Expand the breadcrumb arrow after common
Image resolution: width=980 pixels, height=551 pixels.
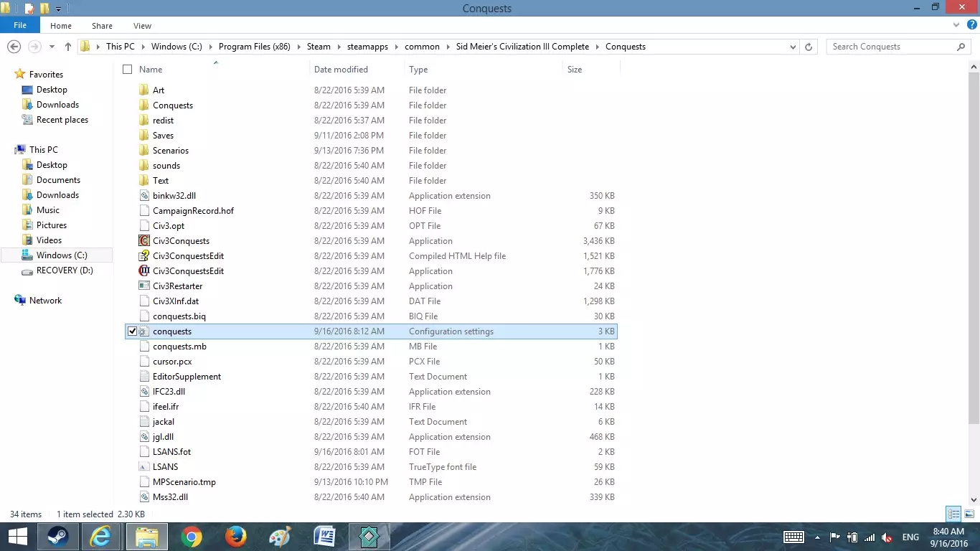[448, 47]
